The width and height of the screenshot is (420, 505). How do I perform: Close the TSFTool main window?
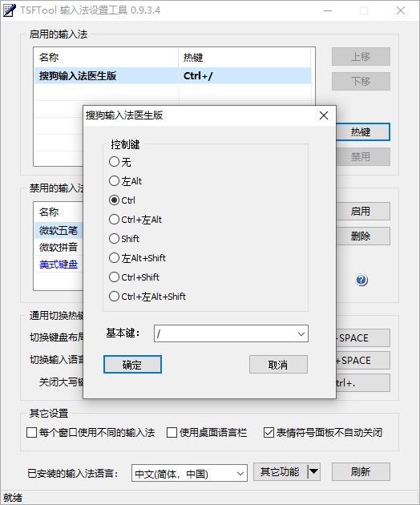(x=401, y=10)
